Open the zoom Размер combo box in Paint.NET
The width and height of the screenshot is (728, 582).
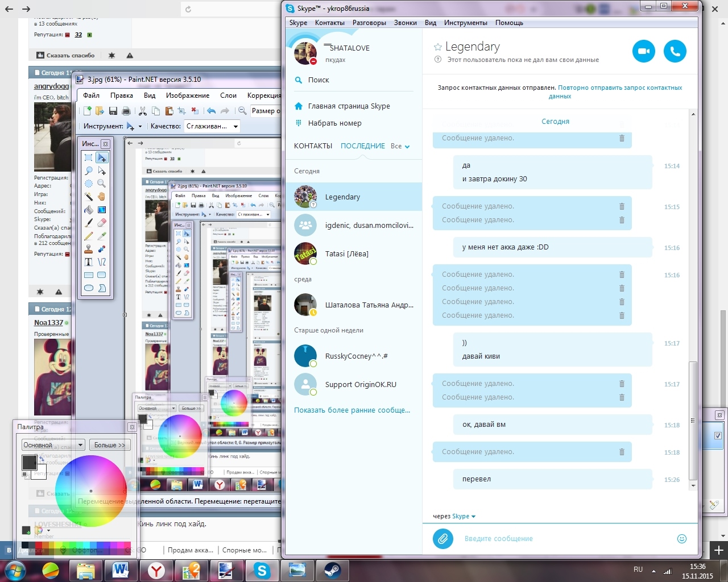(x=266, y=111)
